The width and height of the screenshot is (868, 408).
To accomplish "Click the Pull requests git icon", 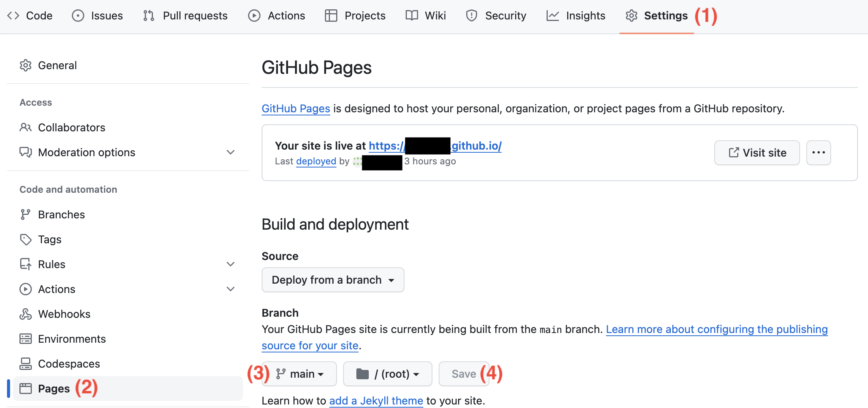I will pyautogui.click(x=149, y=16).
